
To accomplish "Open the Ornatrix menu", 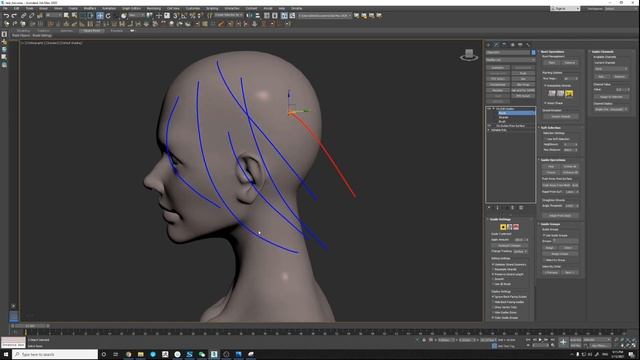I will coord(296,8).
